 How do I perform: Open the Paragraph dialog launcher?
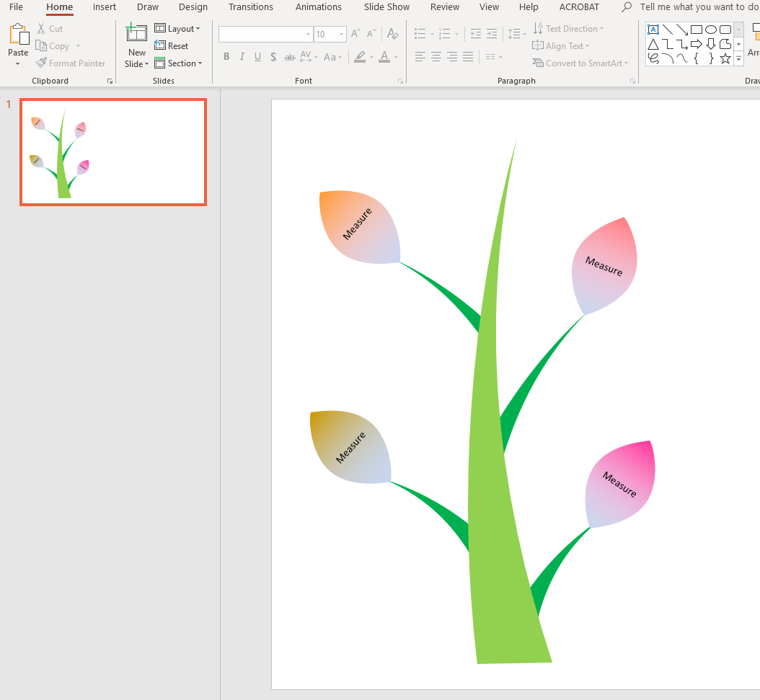click(x=633, y=81)
